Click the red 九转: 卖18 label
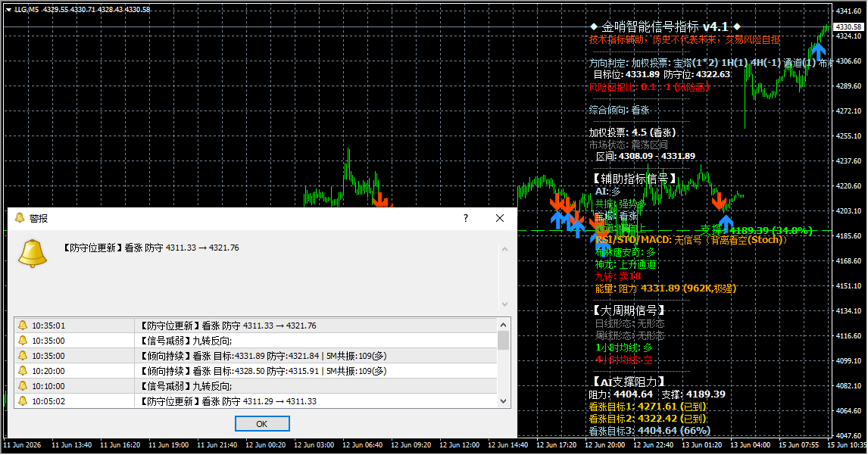 (x=618, y=276)
